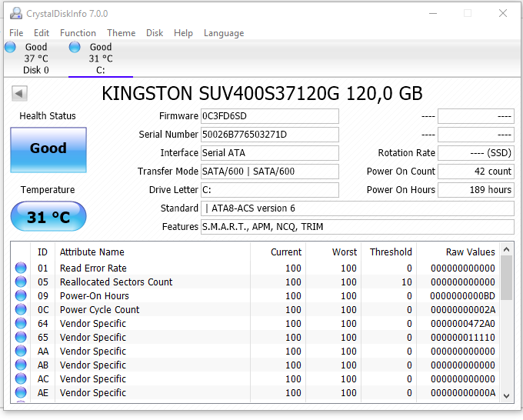Click the Temperature label
This screenshot has height=420, width=523.
click(x=48, y=190)
